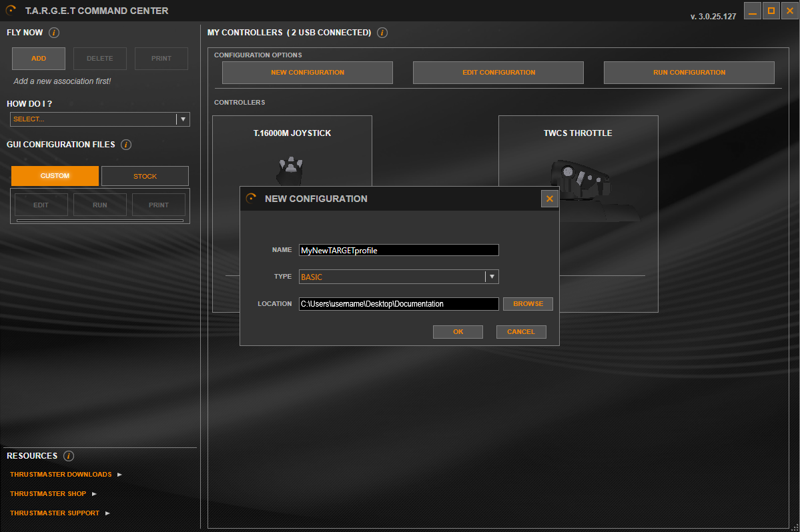The image size is (800, 532).
Task: Click the Name input field
Action: point(398,250)
